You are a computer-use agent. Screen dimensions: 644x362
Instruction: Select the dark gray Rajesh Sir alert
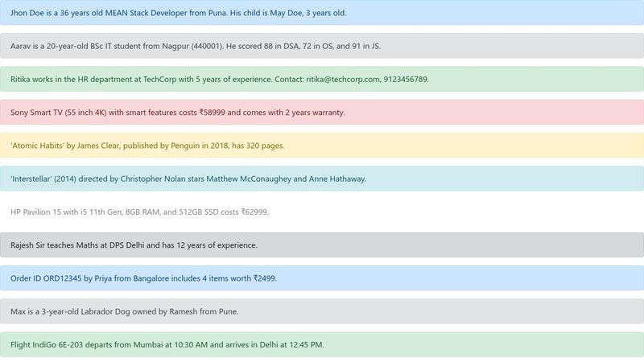point(322,245)
